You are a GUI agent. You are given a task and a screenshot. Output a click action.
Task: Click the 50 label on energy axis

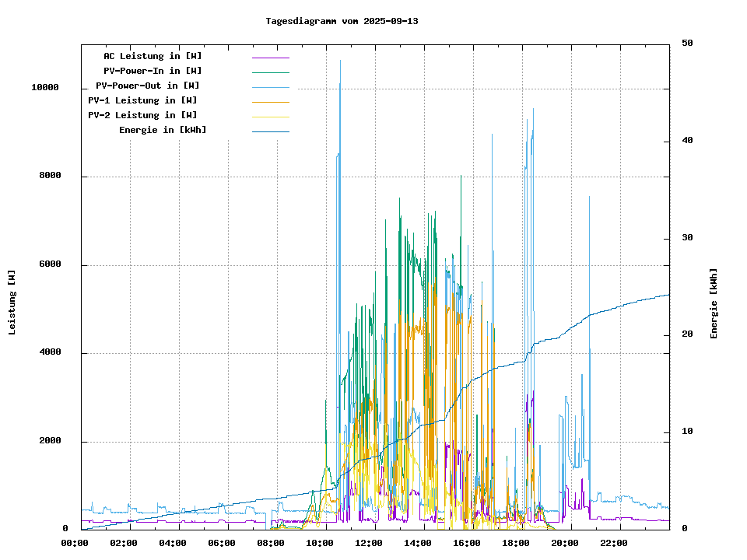(x=687, y=44)
